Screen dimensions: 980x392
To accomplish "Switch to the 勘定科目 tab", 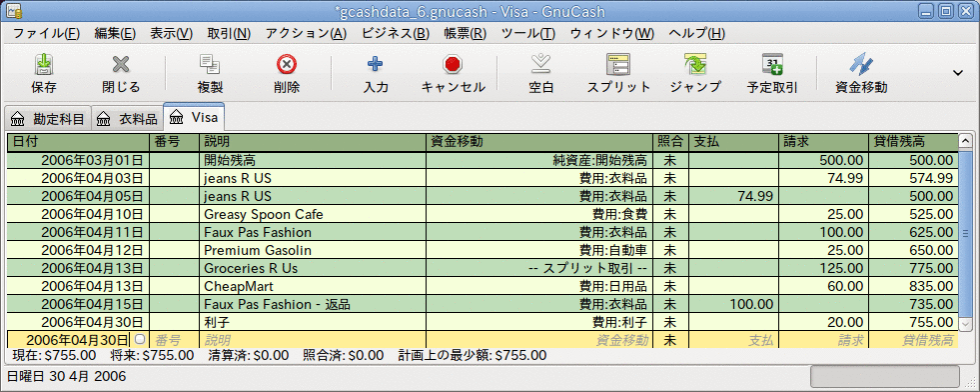I will click(48, 118).
